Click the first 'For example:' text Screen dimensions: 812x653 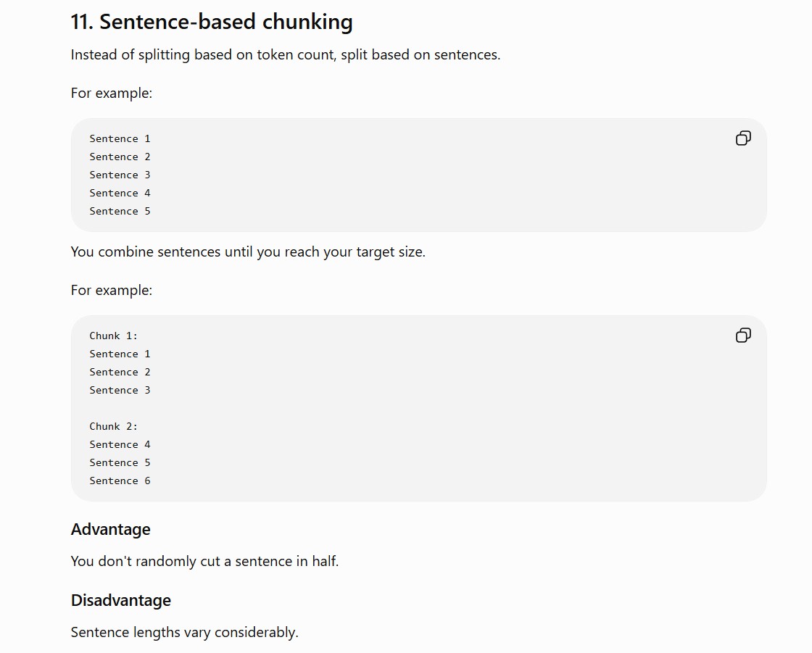pyautogui.click(x=112, y=93)
